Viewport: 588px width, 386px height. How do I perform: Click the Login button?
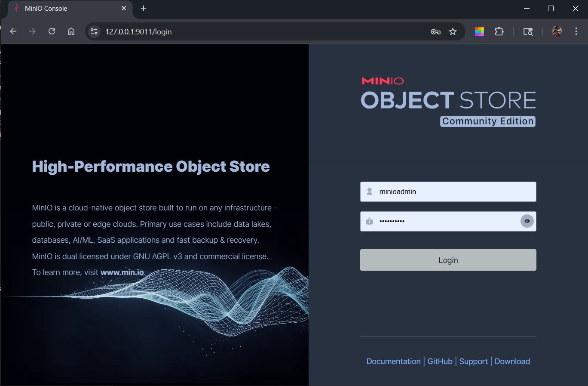coord(448,260)
